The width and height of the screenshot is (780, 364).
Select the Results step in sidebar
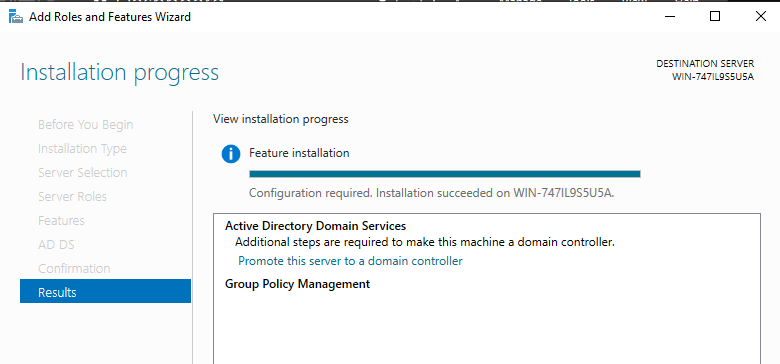point(105,291)
